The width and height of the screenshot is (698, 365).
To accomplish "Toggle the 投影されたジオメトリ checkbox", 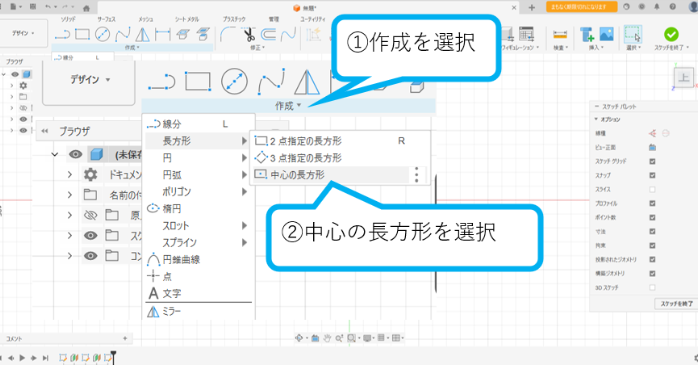I will [x=652, y=260].
